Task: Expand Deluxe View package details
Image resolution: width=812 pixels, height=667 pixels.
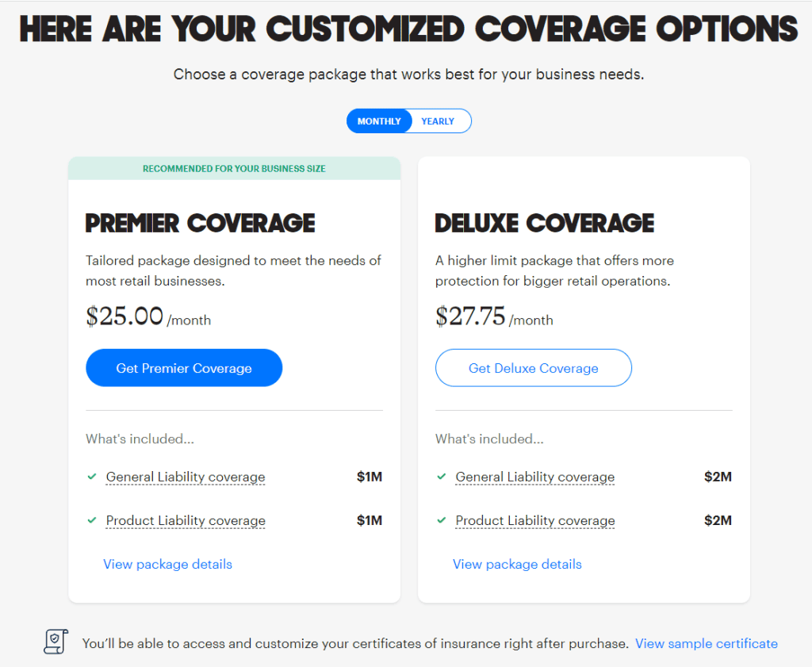Action: (517, 564)
